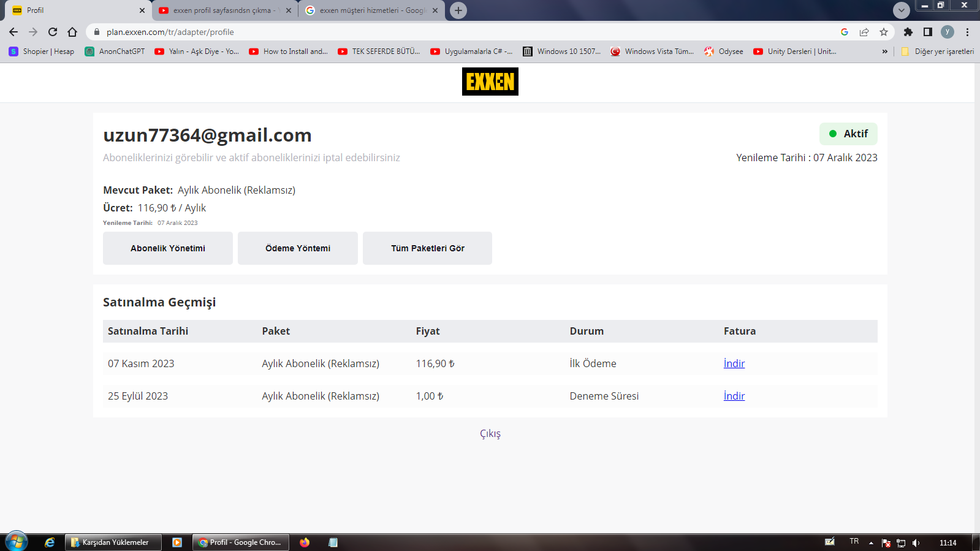This screenshot has height=551, width=980.
Task: Switch to the exxen profil sayfasından çıkma tab
Action: [x=225, y=10]
